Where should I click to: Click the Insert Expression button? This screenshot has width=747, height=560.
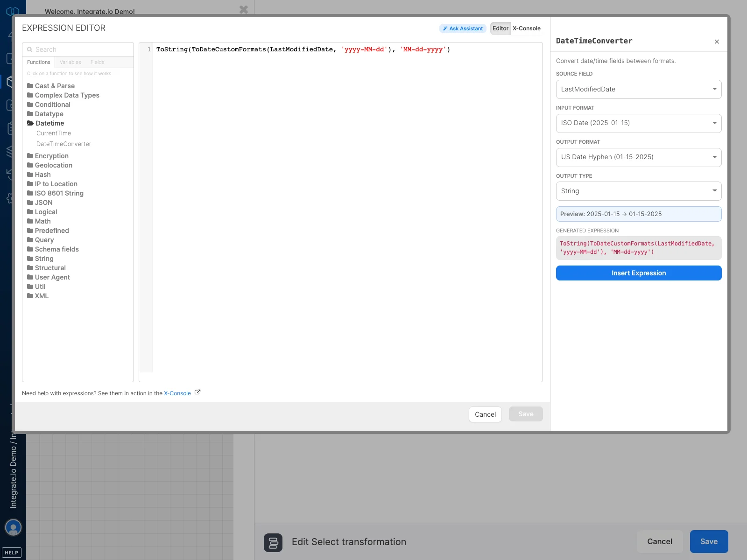click(639, 273)
